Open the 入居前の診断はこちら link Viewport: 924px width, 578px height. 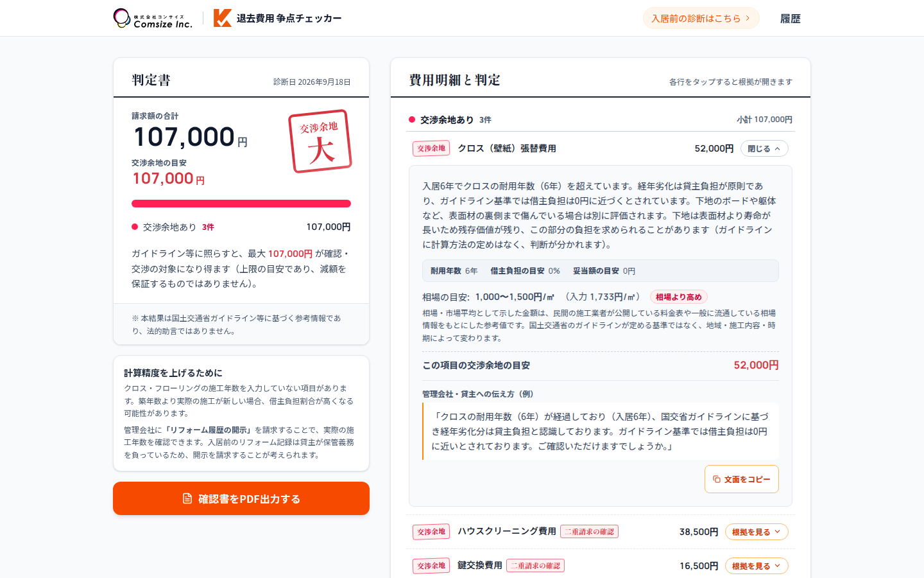pyautogui.click(x=701, y=18)
